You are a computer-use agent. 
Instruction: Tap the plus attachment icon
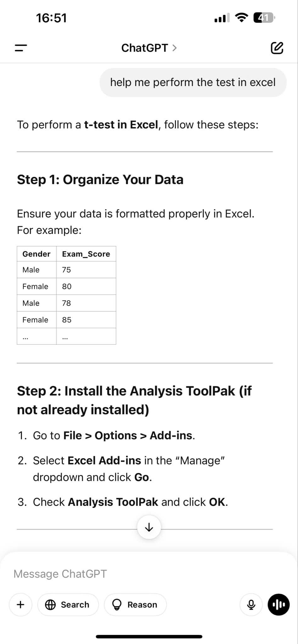click(x=20, y=604)
